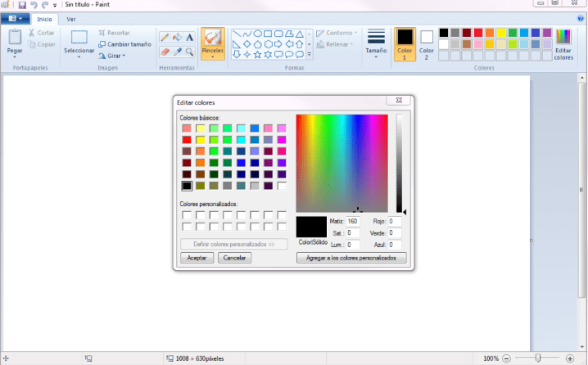Select the Text tool (A)
Viewport: 588px width, 365px height.
coord(190,37)
